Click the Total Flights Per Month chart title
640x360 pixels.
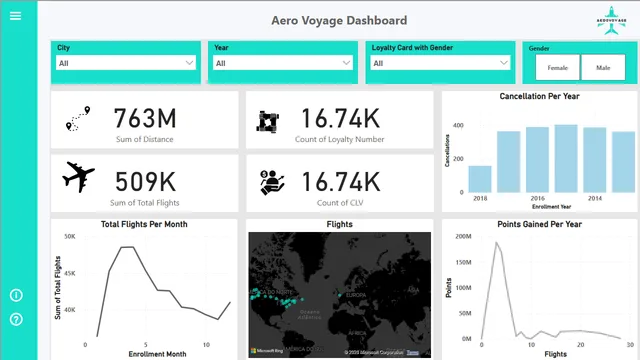144,224
